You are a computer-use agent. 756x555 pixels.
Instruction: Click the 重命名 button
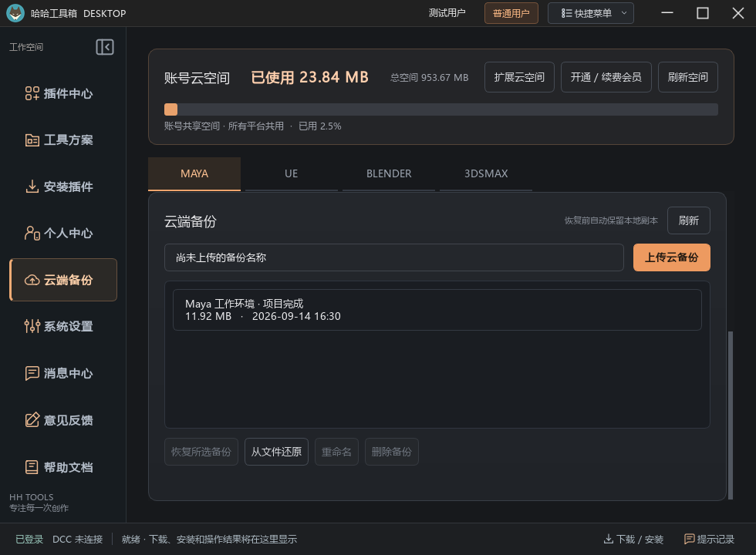click(336, 452)
